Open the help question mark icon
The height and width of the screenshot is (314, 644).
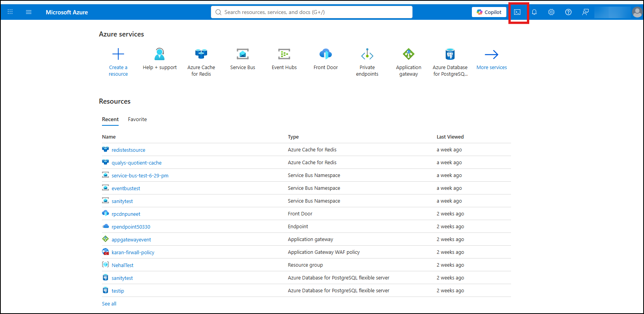click(x=568, y=12)
